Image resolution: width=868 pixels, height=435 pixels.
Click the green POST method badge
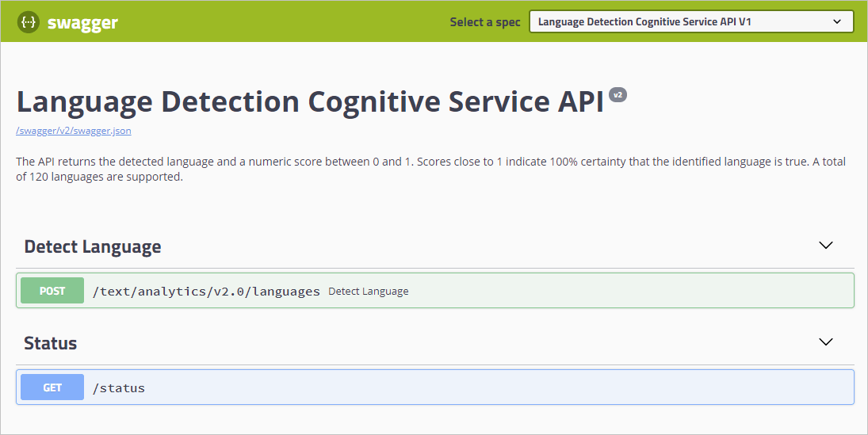point(52,291)
